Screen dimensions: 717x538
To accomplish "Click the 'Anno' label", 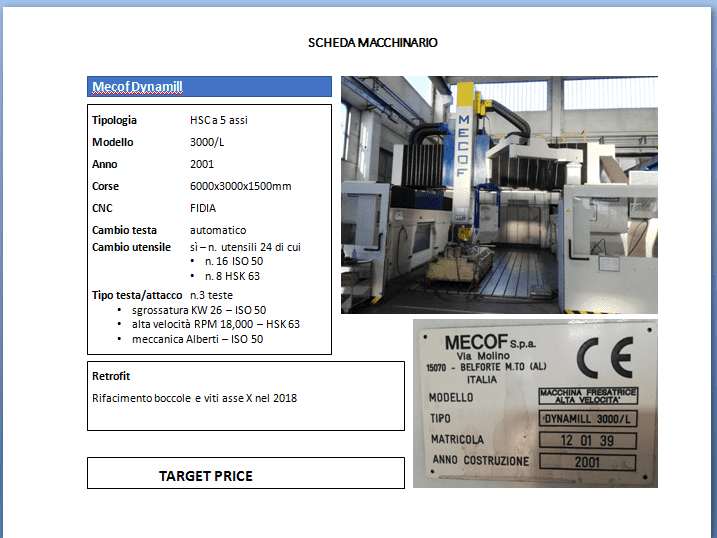I will tap(105, 164).
